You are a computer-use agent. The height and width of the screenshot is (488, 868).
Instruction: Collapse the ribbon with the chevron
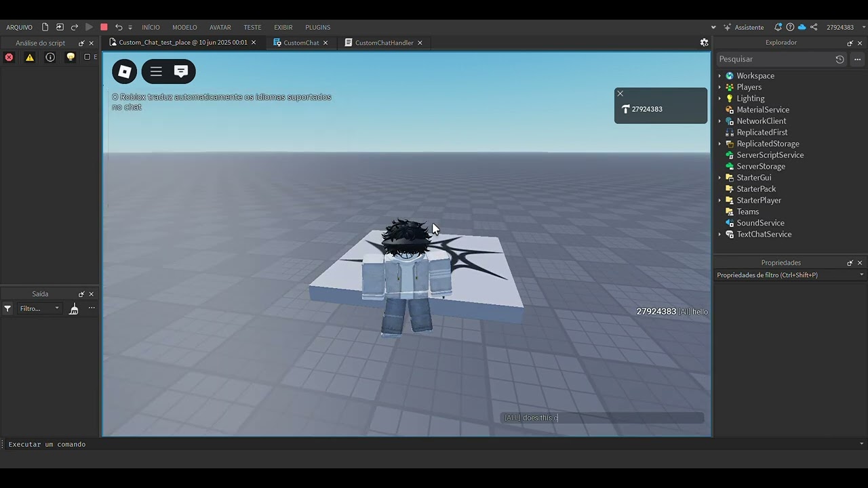(713, 27)
